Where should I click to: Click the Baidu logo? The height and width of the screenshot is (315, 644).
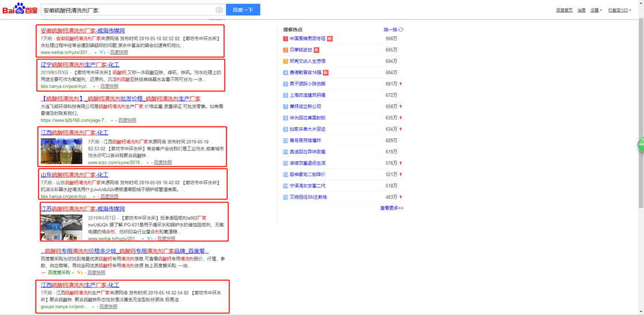20,9
